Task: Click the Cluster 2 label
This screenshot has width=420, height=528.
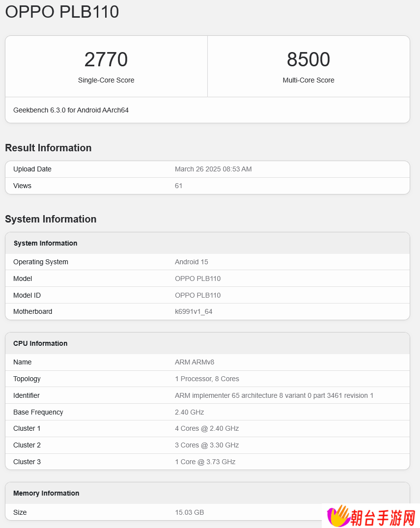Action: coord(27,445)
